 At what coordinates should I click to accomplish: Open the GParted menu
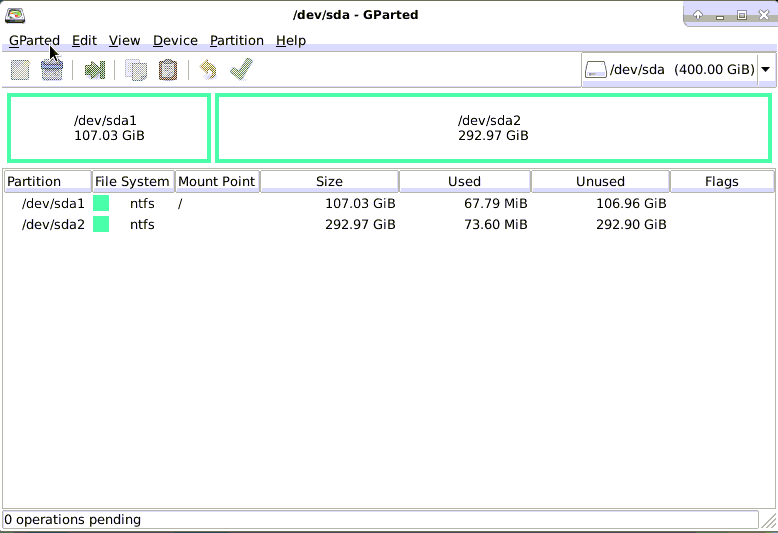(x=34, y=41)
